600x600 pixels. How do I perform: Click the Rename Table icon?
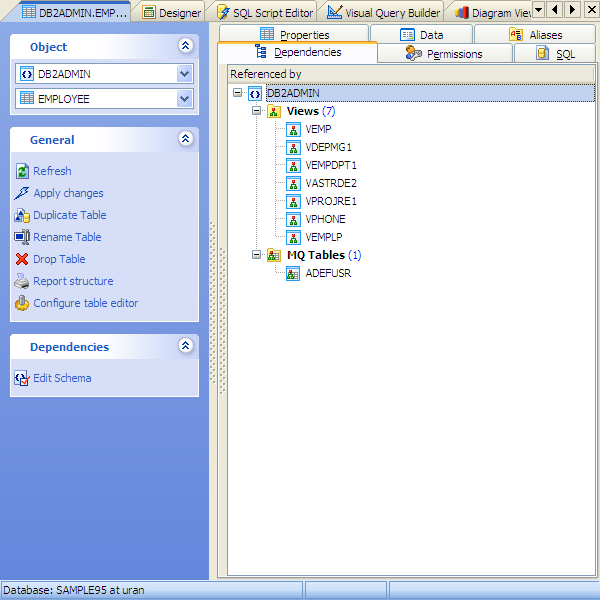point(22,237)
